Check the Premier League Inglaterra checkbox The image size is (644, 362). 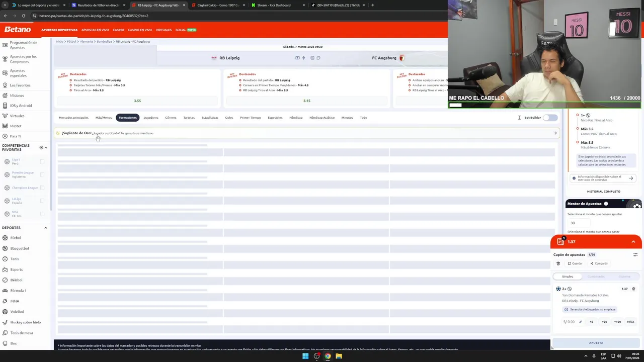tap(42, 175)
